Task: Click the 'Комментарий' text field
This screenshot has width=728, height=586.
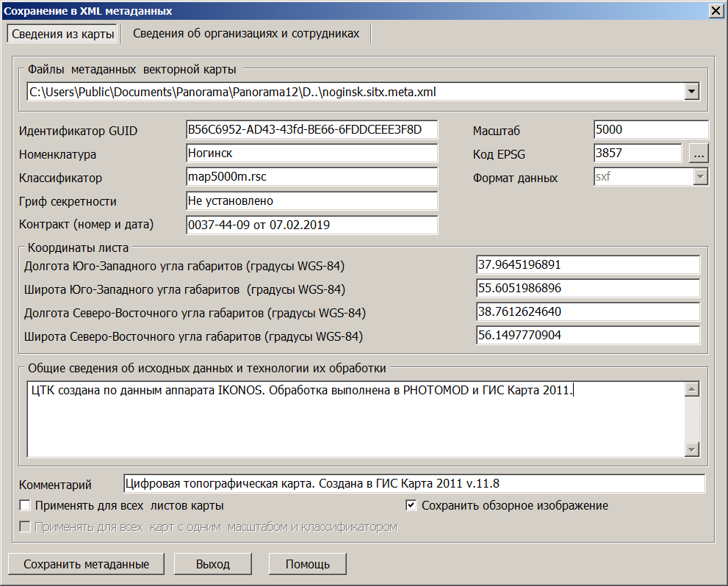Action: [x=414, y=484]
